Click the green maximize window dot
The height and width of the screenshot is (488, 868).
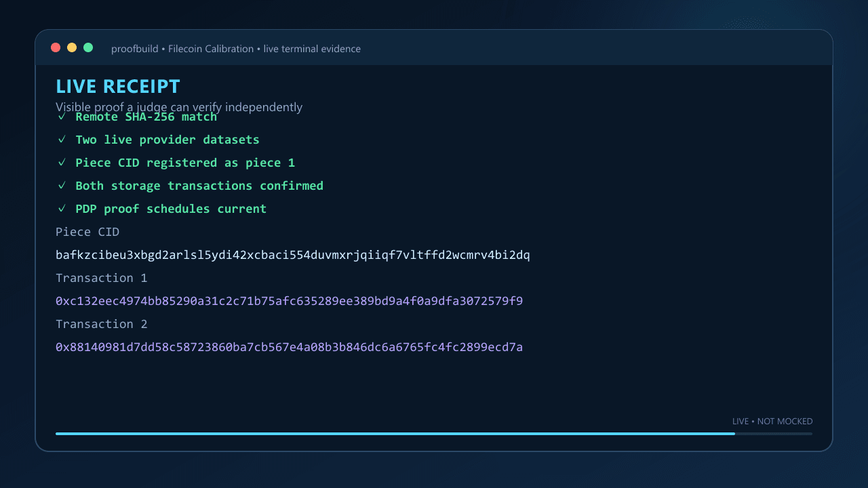pyautogui.click(x=88, y=47)
